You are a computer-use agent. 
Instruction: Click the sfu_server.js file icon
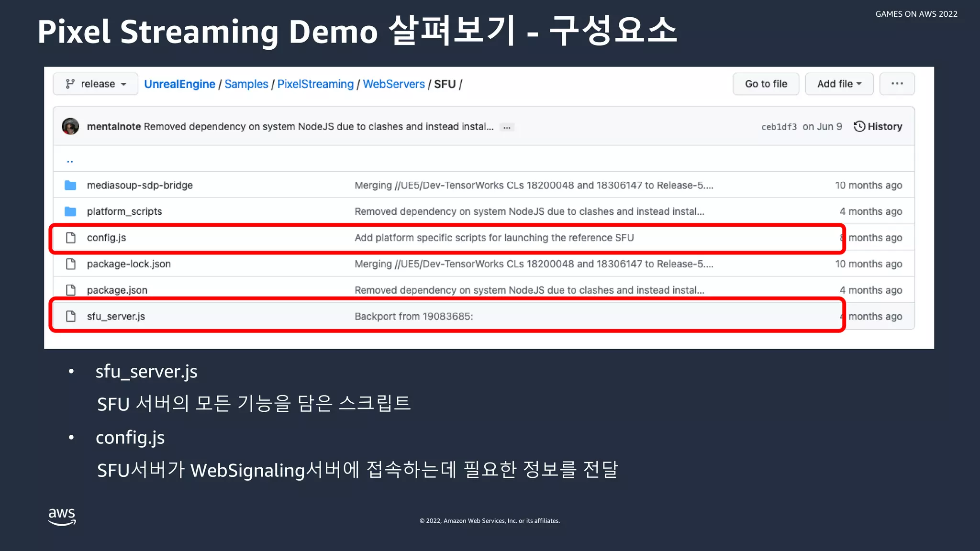[71, 316]
